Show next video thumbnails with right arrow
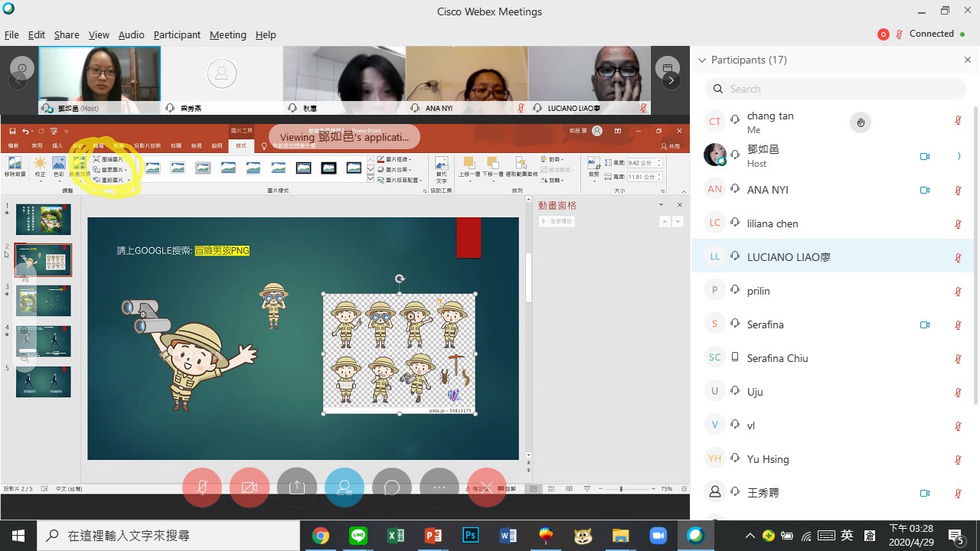 tap(671, 80)
